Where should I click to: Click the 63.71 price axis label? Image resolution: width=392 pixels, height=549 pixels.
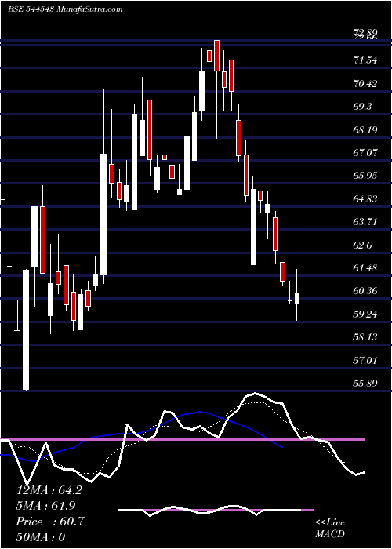[366, 222]
